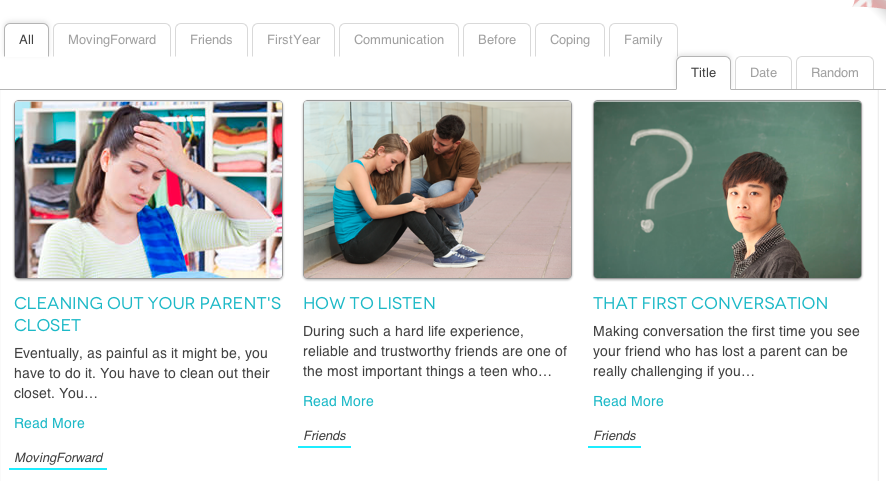Show articles under the Before tab

pos(497,40)
